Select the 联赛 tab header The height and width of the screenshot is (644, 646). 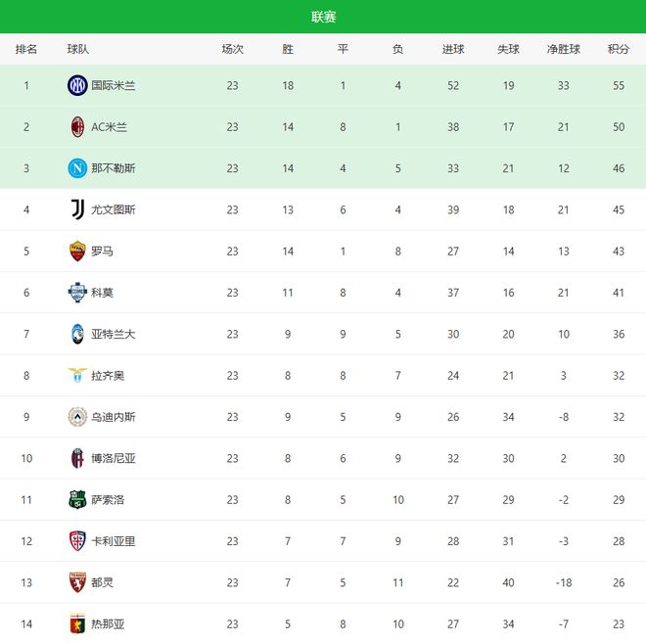point(323,17)
